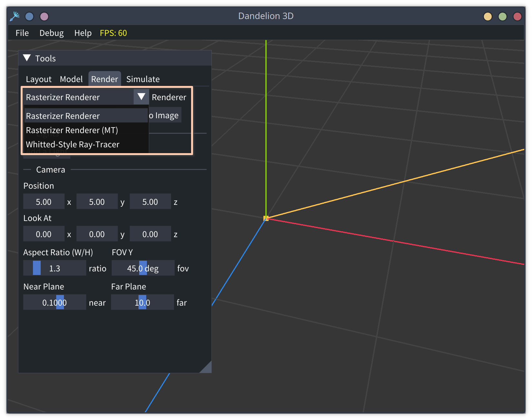This screenshot has height=420, width=532.
Task: Click the camera Position x field
Action: [x=44, y=202]
